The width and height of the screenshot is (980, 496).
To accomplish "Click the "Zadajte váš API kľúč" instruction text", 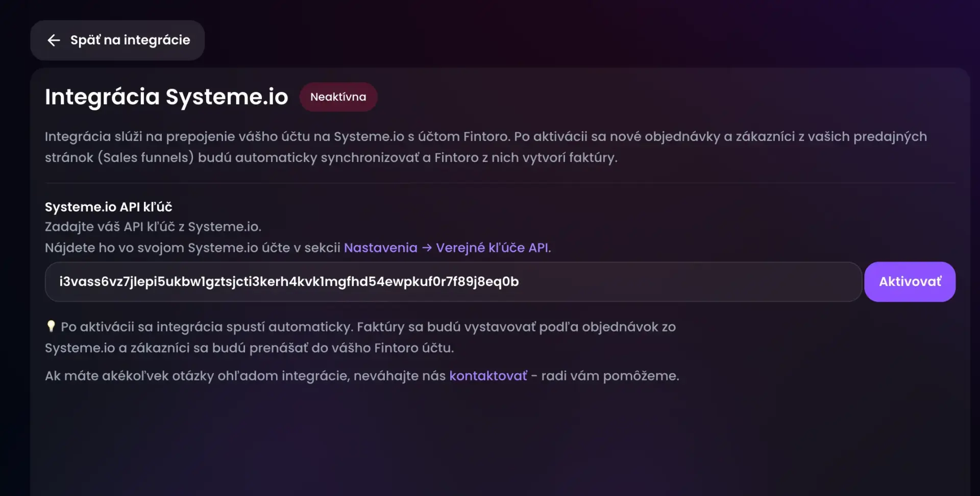I will coord(153,227).
